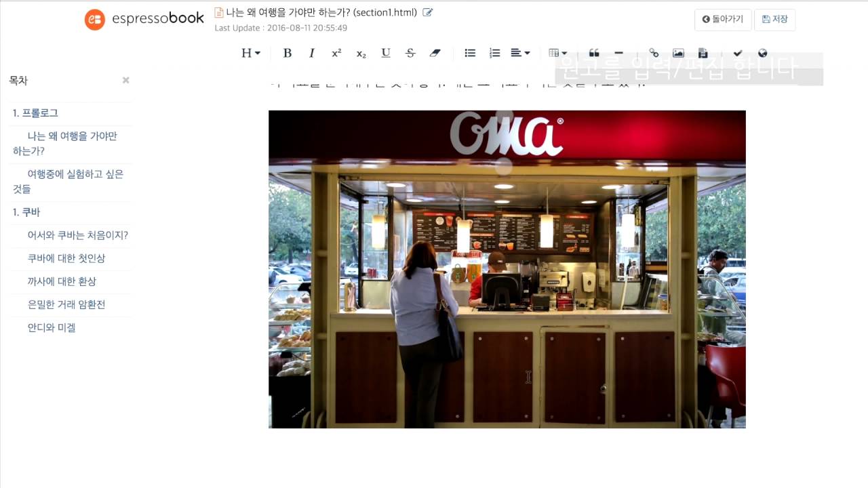Insert an image from the toolbar
Image resolution: width=868 pixels, height=488 pixels.
678,53
